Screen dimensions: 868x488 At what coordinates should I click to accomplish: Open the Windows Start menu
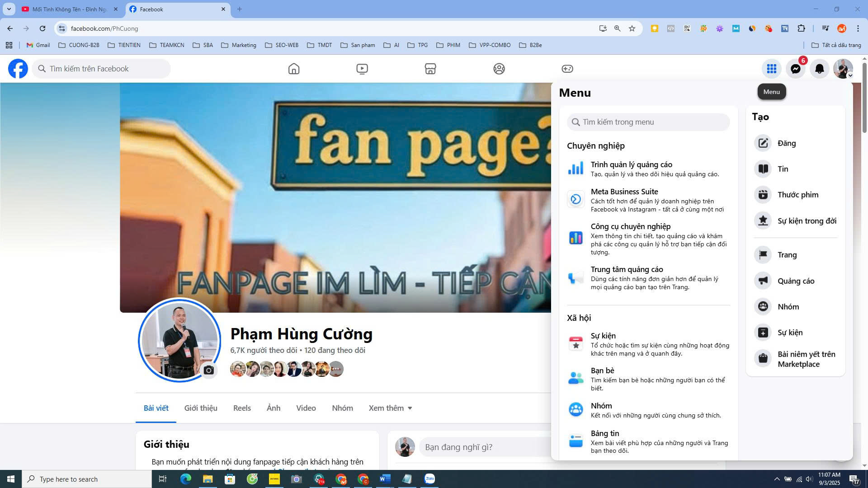(x=11, y=479)
